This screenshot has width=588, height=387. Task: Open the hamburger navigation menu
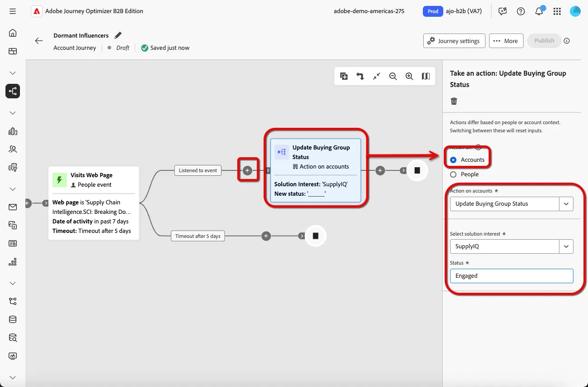[x=13, y=11]
